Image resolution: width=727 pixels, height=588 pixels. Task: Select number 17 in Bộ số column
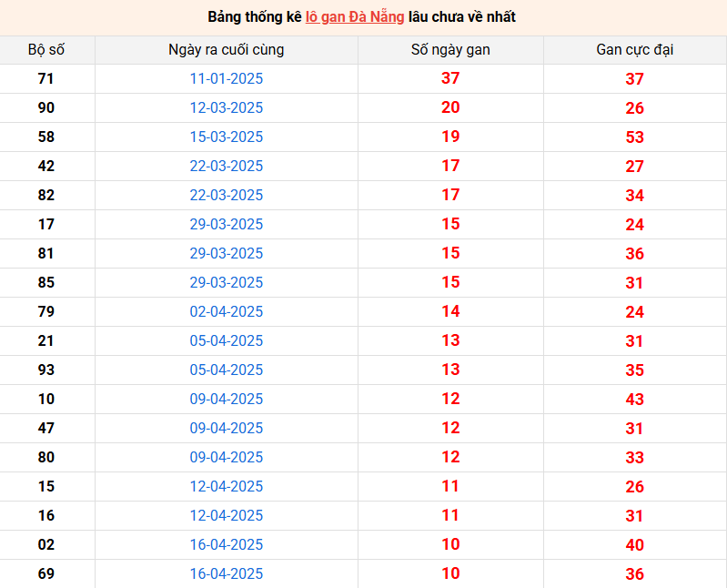pos(45,225)
